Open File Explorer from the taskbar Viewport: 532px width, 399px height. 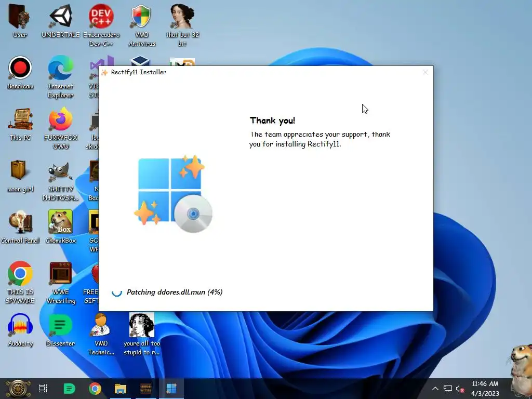click(x=121, y=389)
